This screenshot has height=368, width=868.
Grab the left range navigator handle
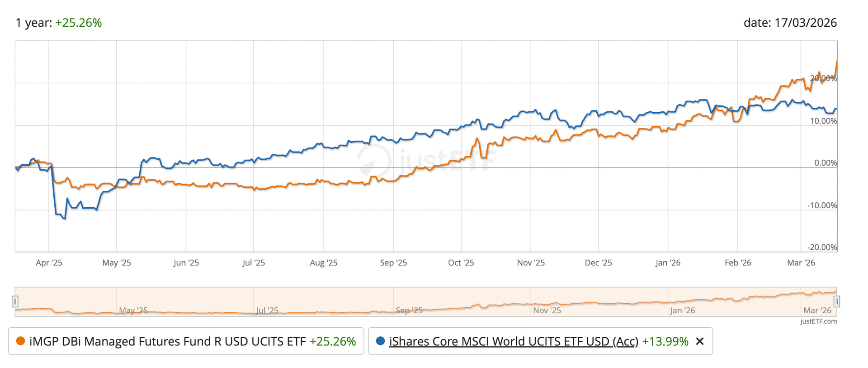coord(15,301)
